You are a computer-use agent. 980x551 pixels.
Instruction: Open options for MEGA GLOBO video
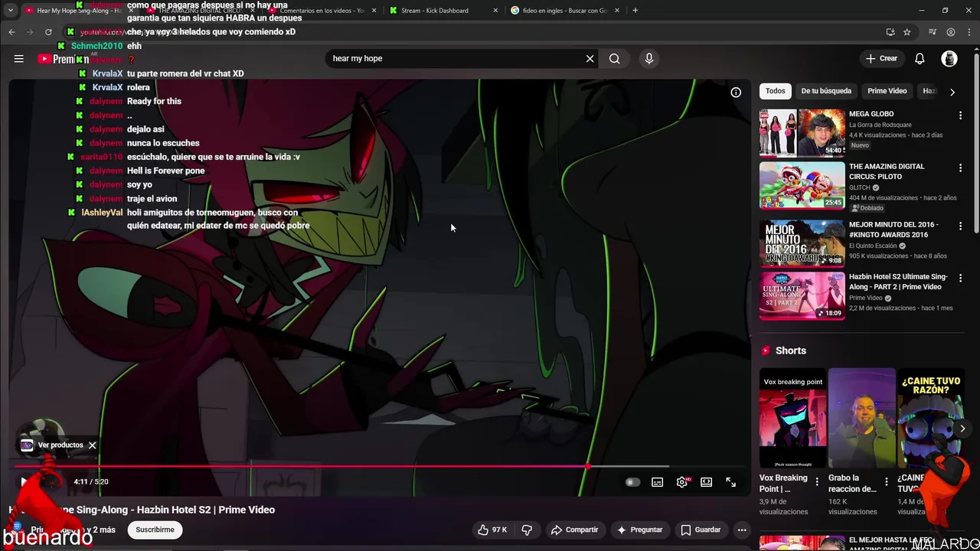coord(961,116)
